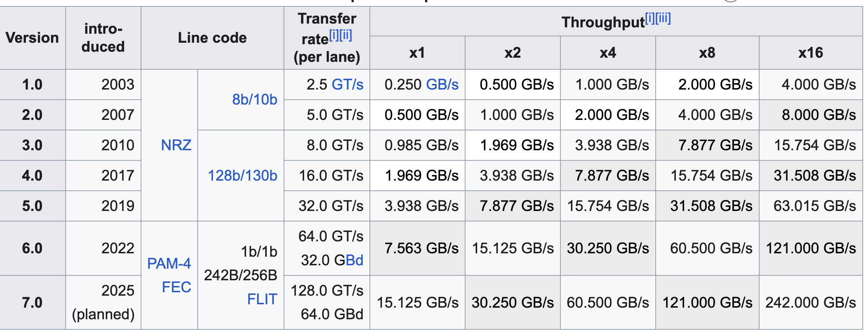Open the NRZ line code link
This screenshot has height=335, width=868.
click(176, 145)
